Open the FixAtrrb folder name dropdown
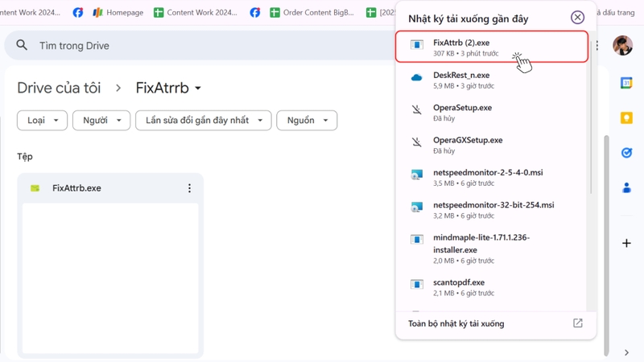 (x=168, y=88)
